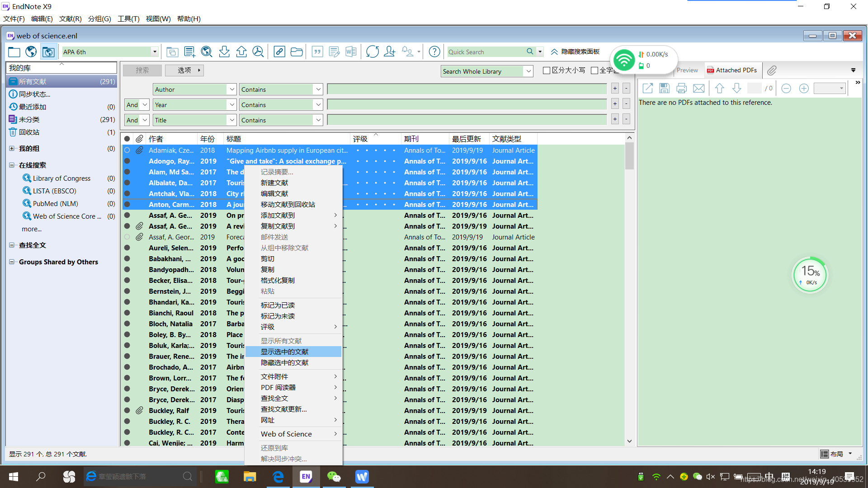Switch to Online Search Mode globe icon
Viewport: 868px width, 488px height.
click(31, 52)
